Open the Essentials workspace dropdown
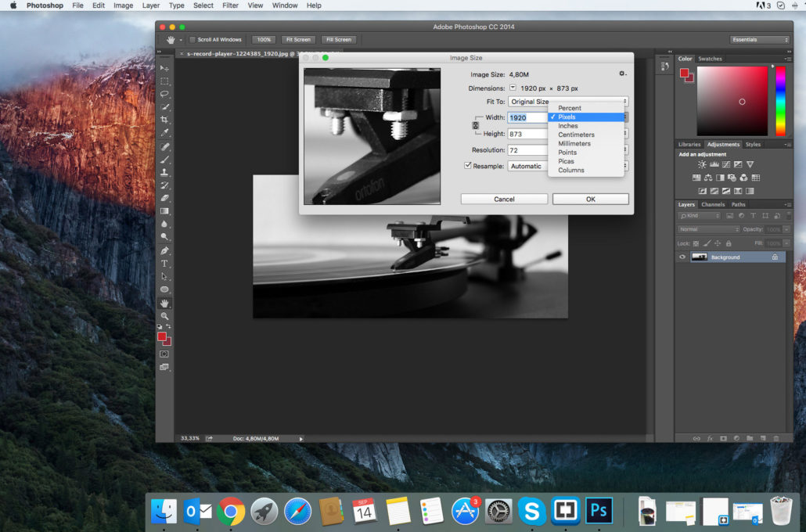806x532 pixels. point(760,40)
